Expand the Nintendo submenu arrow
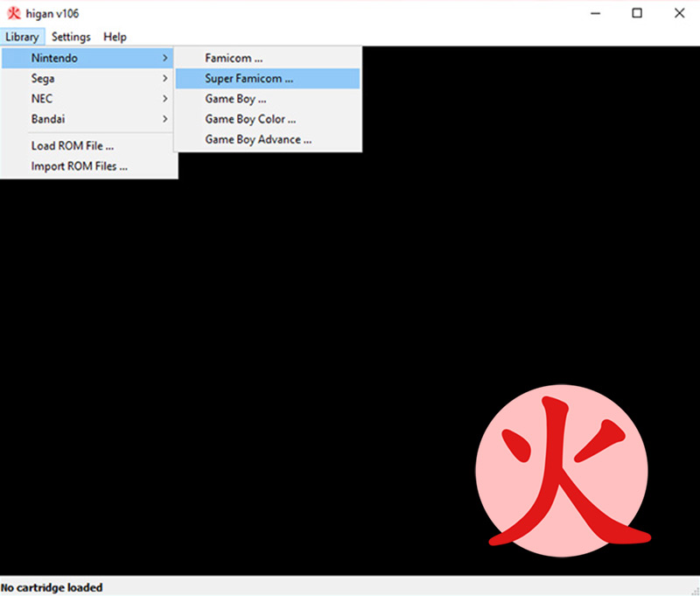The height and width of the screenshot is (596, 700). click(164, 58)
